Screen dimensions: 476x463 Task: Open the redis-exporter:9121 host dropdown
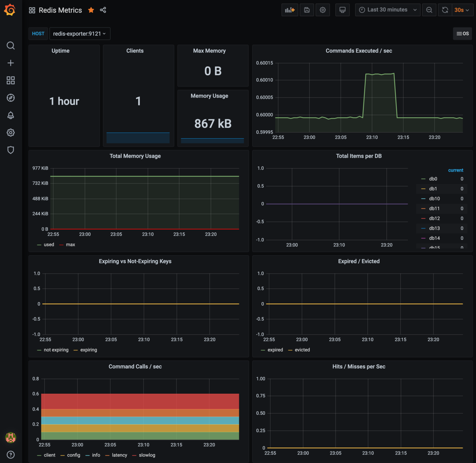[x=80, y=34]
